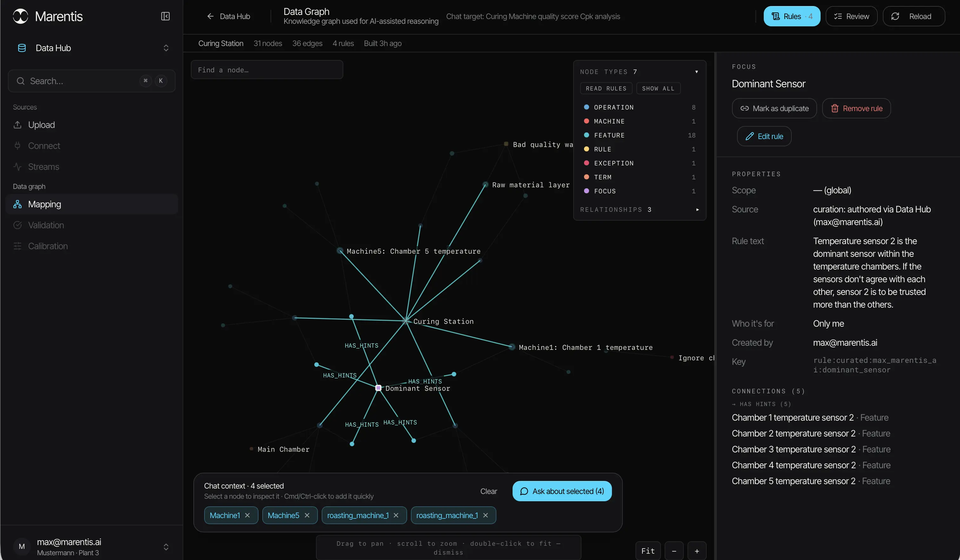Click the chat bubble icon in Ask about selected
This screenshot has width=960, height=560.
click(x=524, y=491)
